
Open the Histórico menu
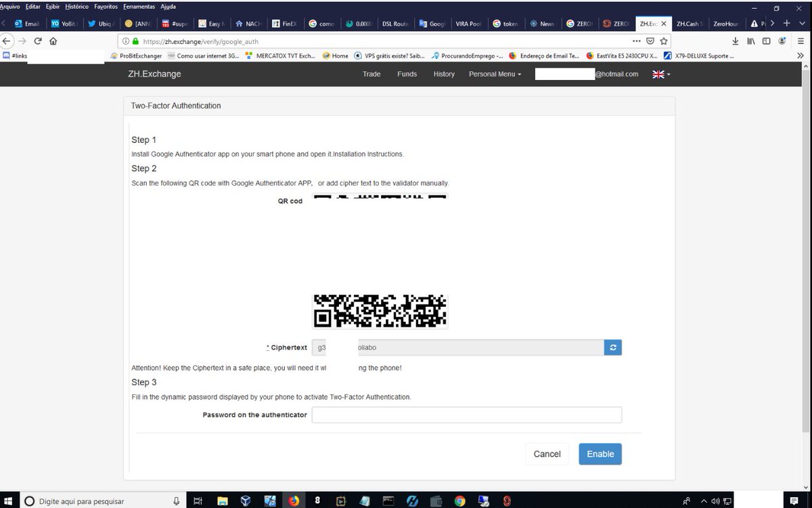(76, 6)
